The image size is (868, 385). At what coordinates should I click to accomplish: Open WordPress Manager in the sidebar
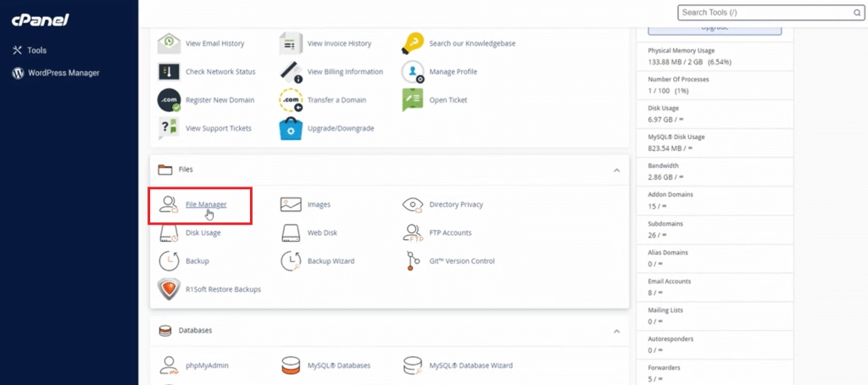pyautogui.click(x=63, y=73)
